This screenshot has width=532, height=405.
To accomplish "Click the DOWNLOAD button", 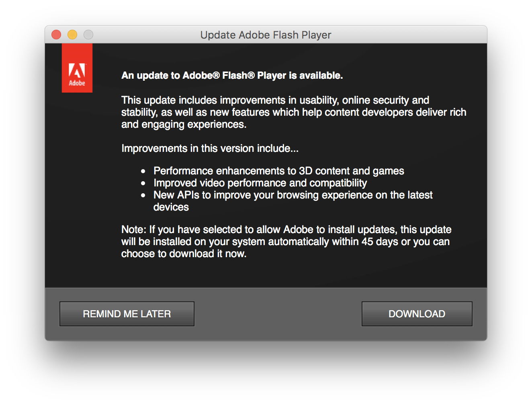I will click(417, 314).
